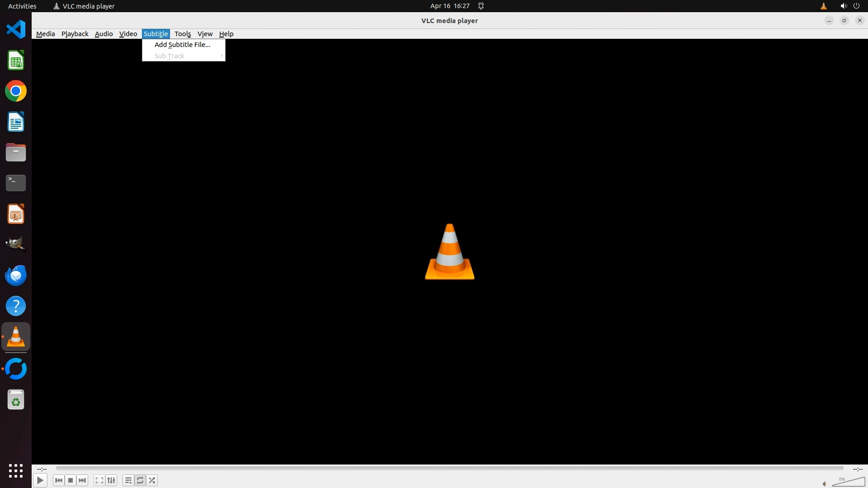Image resolution: width=868 pixels, height=488 pixels.
Task: Click the playback seek bar
Action: pos(449,469)
